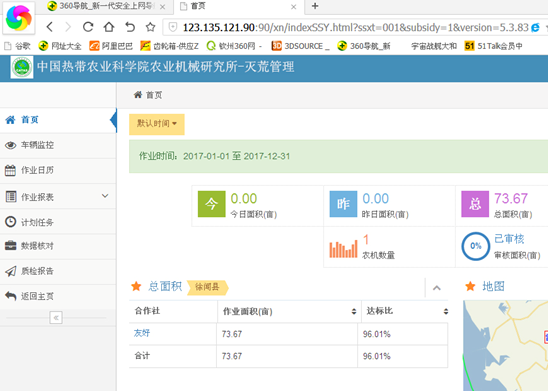Click the paper plane icon for 质检报告
This screenshot has height=391, width=548.
tap(10, 271)
